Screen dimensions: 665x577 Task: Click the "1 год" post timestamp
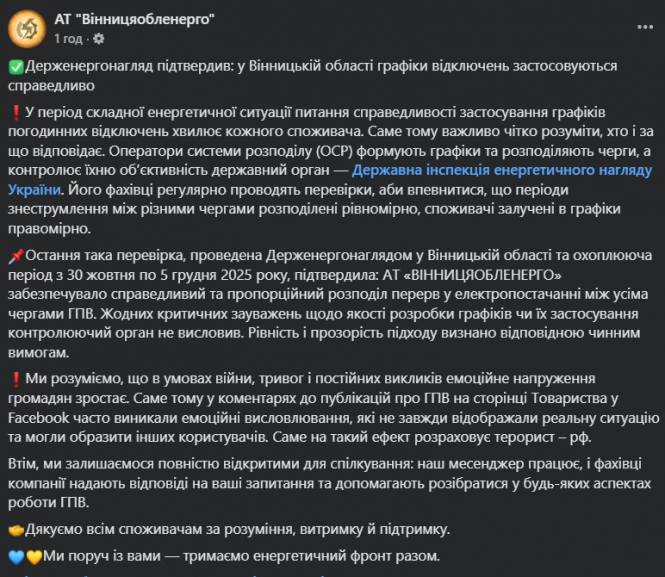68,38
